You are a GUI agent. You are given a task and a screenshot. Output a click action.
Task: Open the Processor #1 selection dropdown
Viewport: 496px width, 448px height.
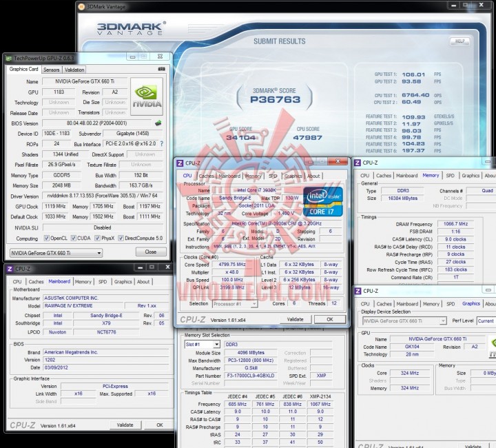point(235,304)
